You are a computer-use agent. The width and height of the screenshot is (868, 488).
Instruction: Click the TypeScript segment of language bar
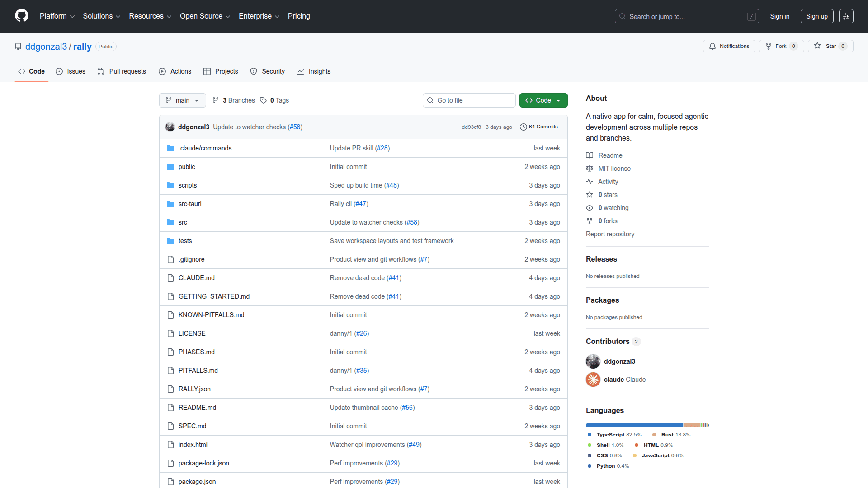(634, 425)
